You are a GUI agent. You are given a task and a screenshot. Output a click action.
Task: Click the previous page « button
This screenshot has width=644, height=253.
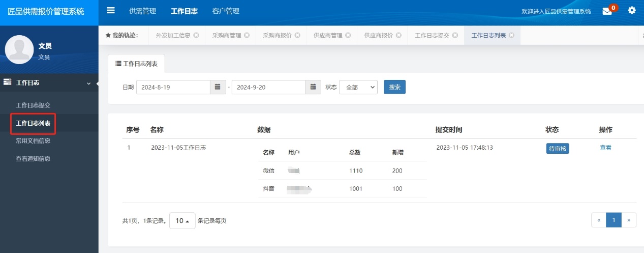pos(599,220)
